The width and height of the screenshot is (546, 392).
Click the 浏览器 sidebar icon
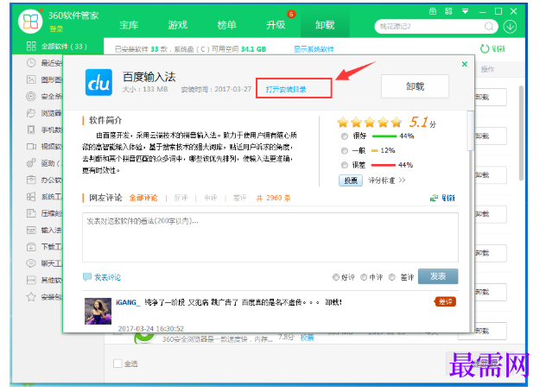click(x=31, y=113)
